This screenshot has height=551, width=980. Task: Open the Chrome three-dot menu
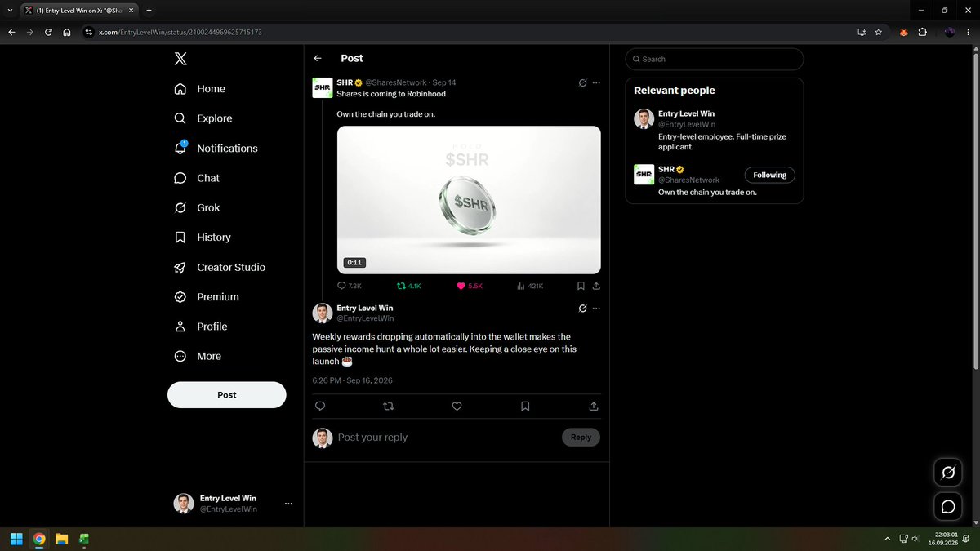pos(969,32)
